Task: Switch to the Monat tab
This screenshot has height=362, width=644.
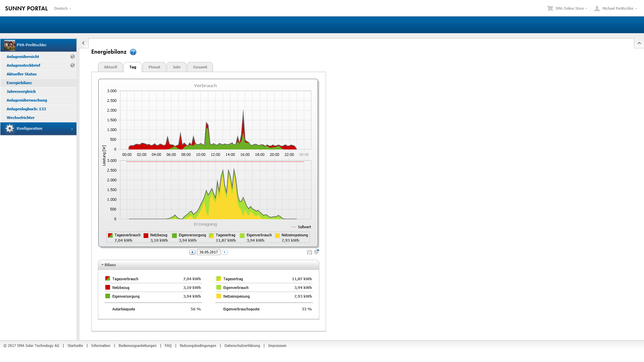Action: (x=154, y=67)
